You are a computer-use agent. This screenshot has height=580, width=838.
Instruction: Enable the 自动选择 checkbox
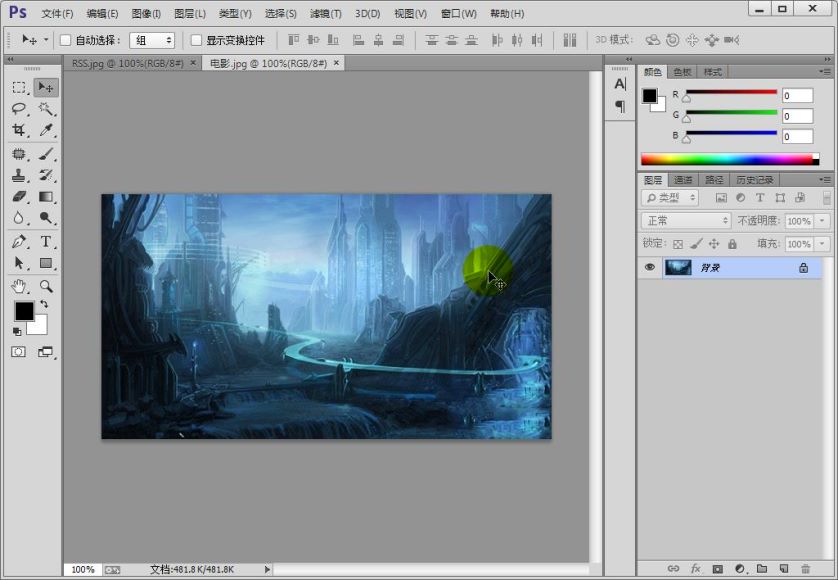tap(65, 40)
